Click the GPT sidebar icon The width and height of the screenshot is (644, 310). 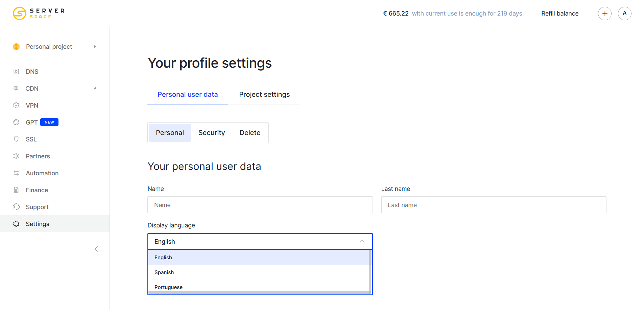[x=16, y=122]
